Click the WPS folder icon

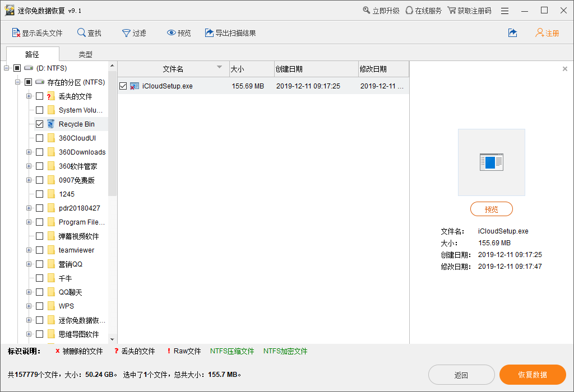click(51, 306)
